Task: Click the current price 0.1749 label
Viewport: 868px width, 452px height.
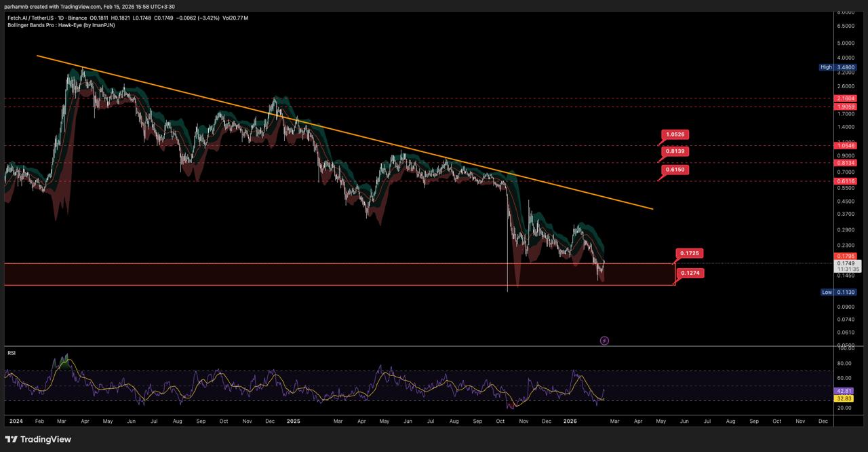Action: coord(846,263)
